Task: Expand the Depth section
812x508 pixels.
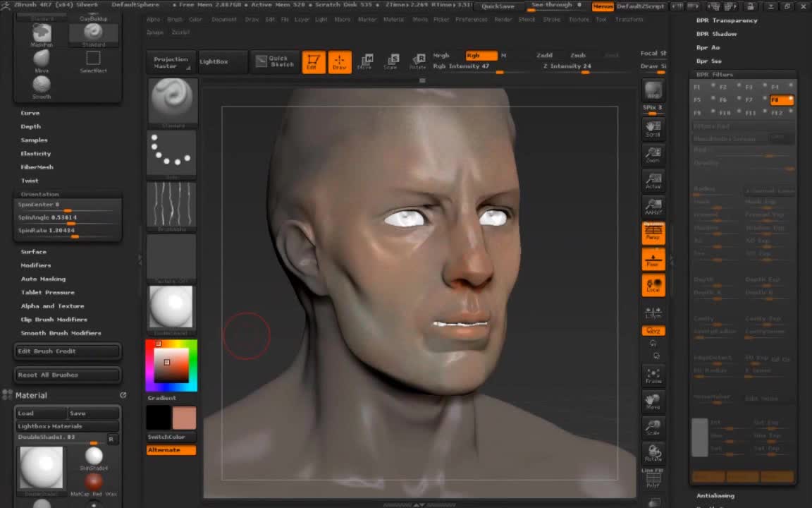Action: (30, 126)
